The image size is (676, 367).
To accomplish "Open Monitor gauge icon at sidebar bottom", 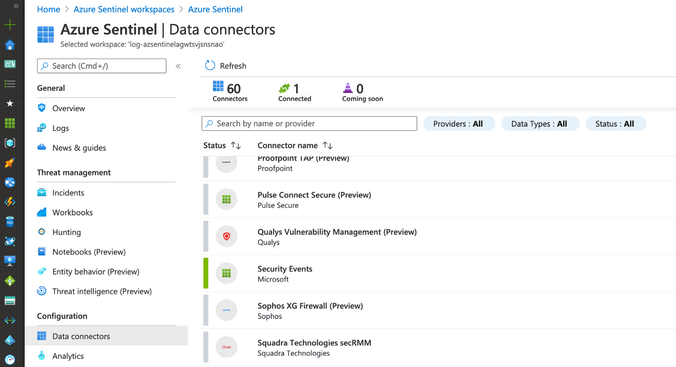I will (10, 360).
